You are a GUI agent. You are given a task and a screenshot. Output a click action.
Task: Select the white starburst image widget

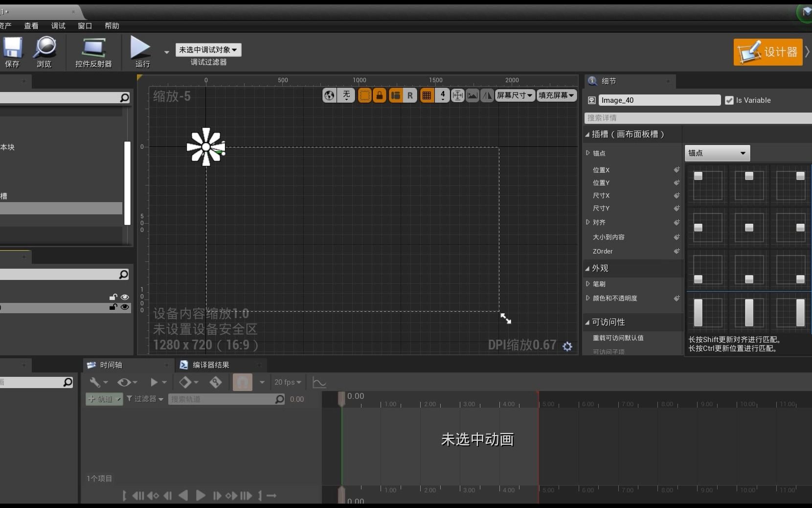(206, 147)
